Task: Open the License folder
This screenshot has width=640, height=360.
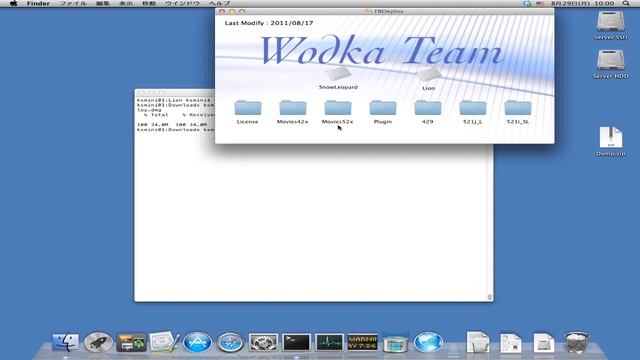Action: [x=248, y=108]
